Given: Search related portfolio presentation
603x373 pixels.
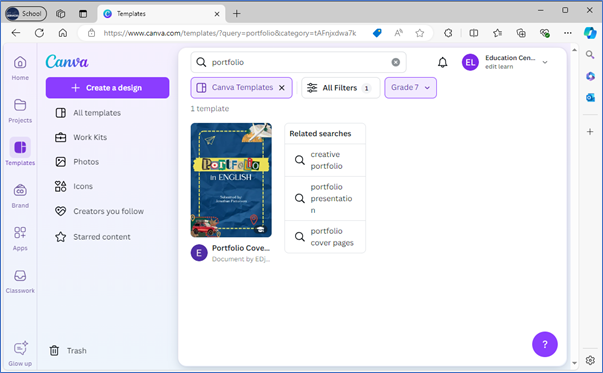Looking at the screenshot, I should [325, 198].
